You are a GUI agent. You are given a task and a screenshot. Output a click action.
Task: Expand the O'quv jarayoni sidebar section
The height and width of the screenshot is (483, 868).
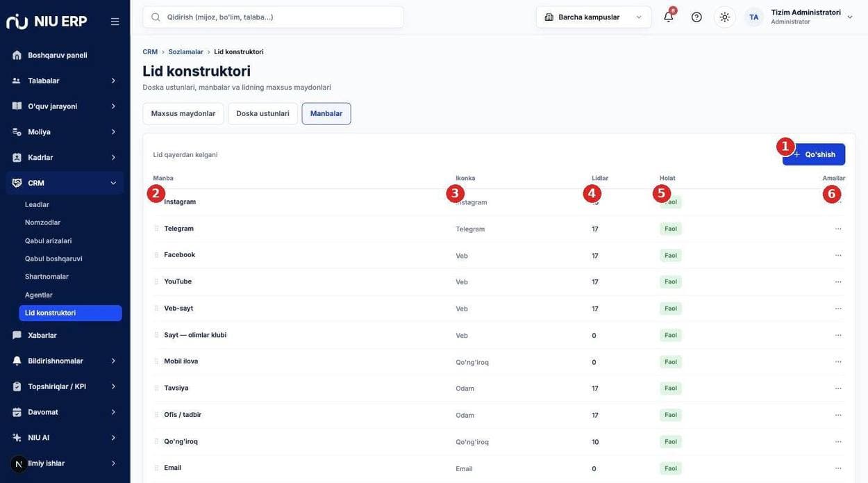pyautogui.click(x=65, y=106)
